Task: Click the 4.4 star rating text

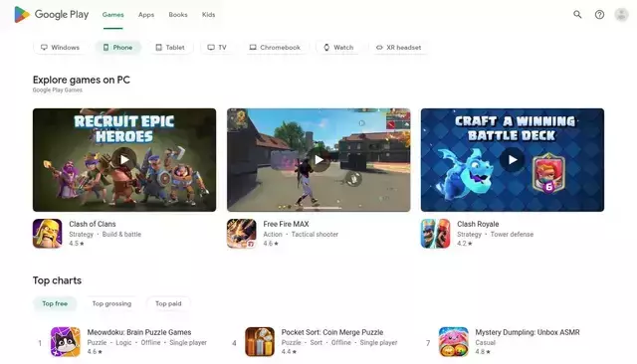Action: tap(289, 352)
